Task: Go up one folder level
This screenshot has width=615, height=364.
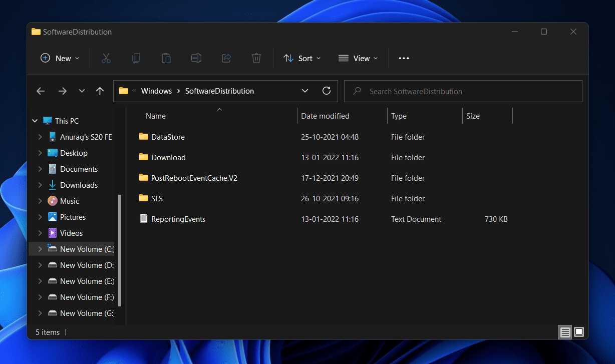Action: click(100, 91)
